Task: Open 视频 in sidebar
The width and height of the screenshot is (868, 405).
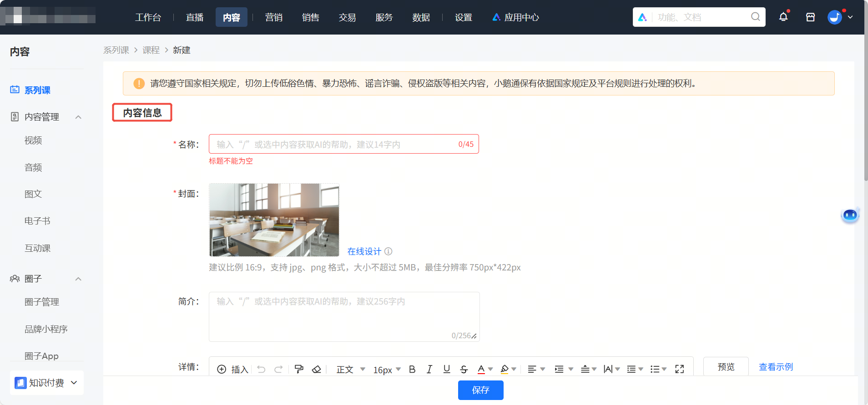Action: tap(33, 140)
